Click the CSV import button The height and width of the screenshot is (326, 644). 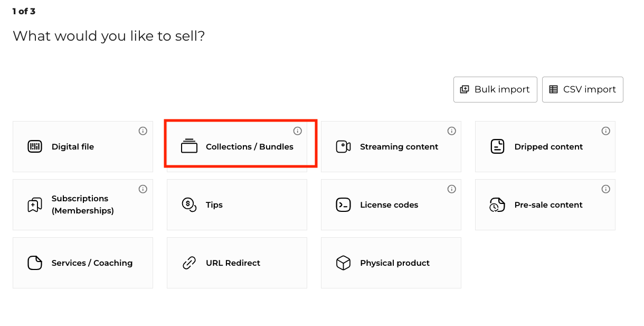pyautogui.click(x=582, y=89)
